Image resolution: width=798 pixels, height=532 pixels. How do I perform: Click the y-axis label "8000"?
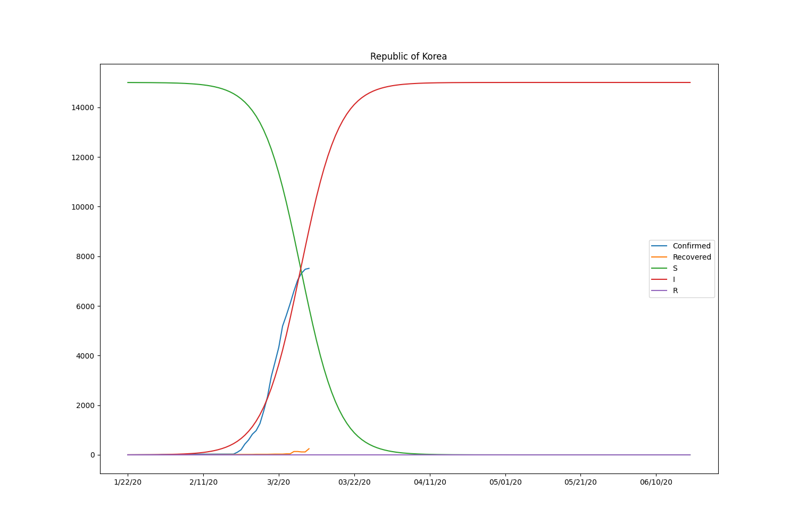coord(85,256)
